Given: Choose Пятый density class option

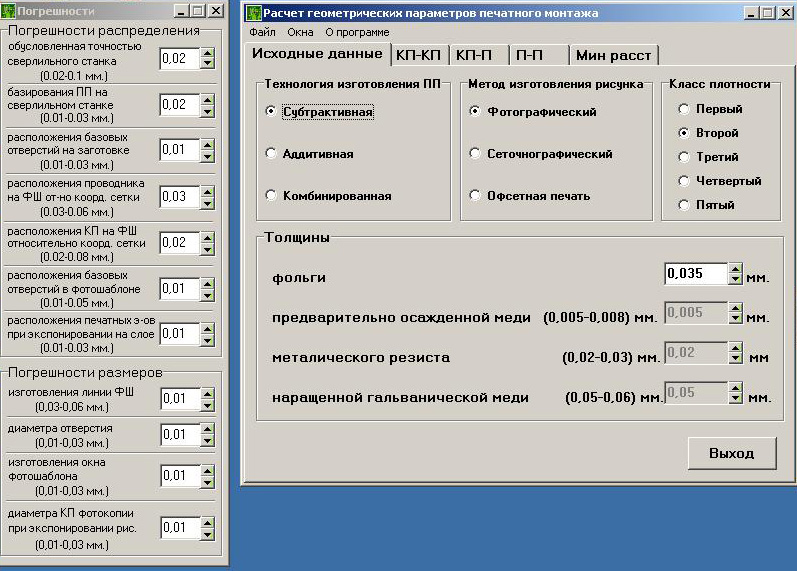Looking at the screenshot, I should coord(684,205).
